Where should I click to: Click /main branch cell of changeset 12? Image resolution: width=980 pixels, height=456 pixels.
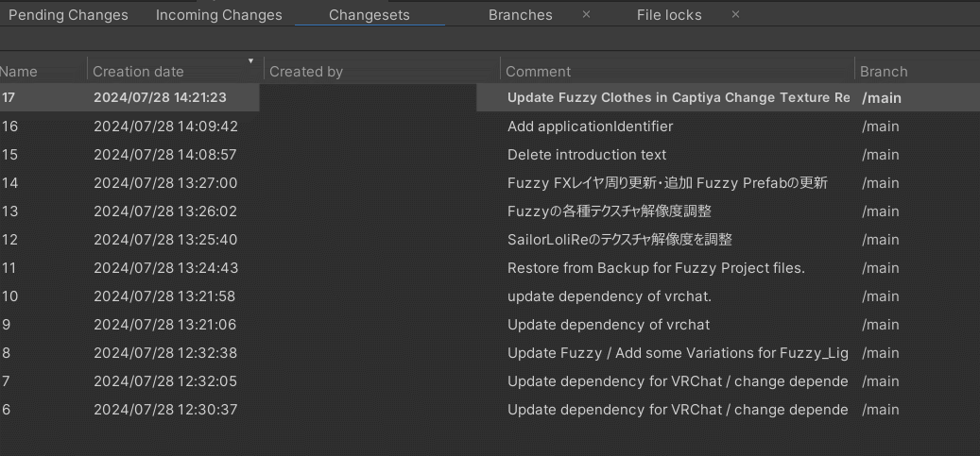point(880,240)
